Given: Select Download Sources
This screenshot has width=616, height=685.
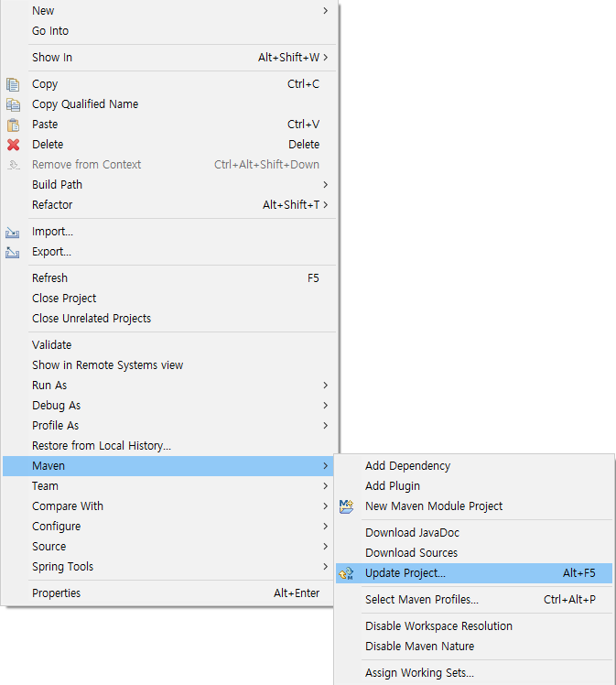Looking at the screenshot, I should pos(474,553).
